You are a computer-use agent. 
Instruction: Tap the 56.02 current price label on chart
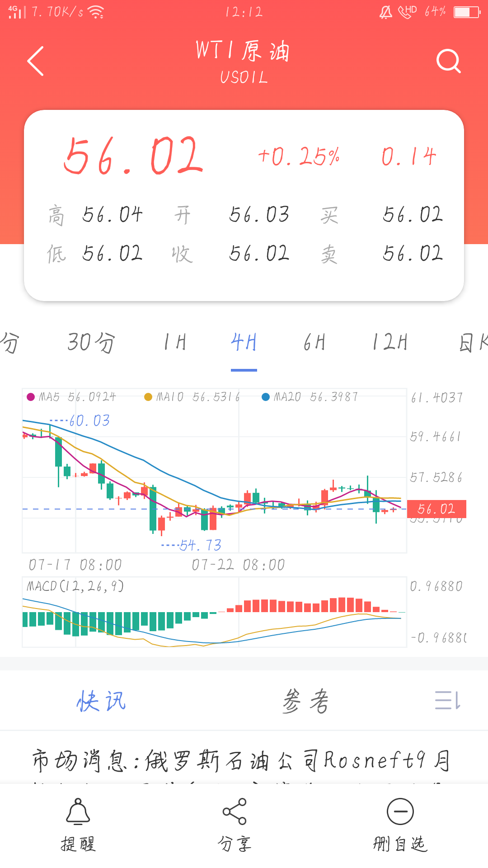[x=436, y=509]
